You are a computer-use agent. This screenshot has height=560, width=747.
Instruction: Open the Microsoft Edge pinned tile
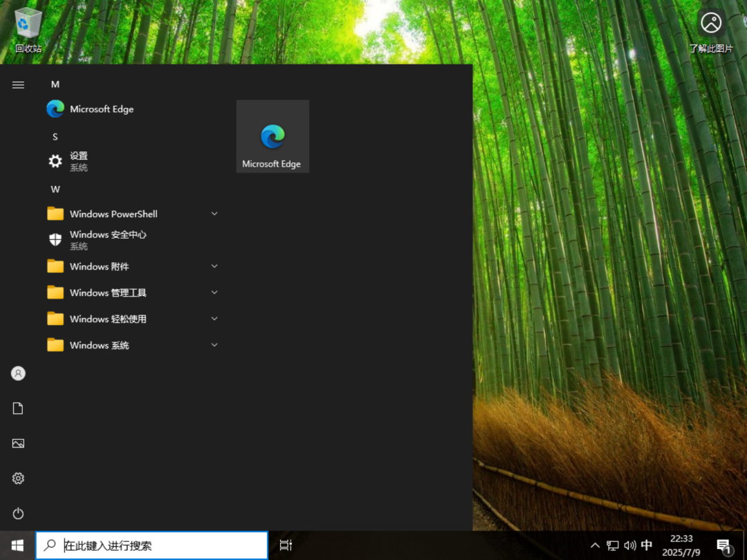pos(273,136)
